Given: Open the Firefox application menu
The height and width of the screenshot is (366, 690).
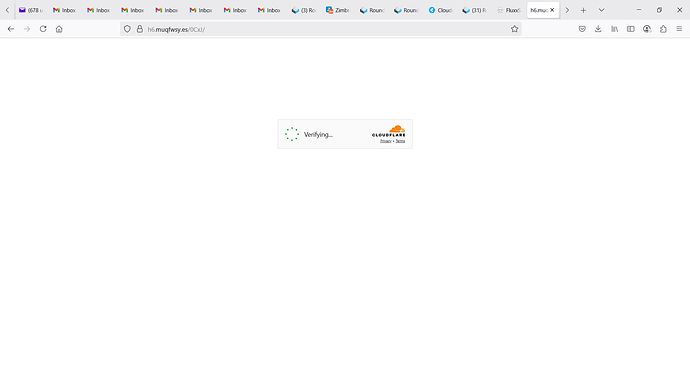Looking at the screenshot, I should 679,29.
